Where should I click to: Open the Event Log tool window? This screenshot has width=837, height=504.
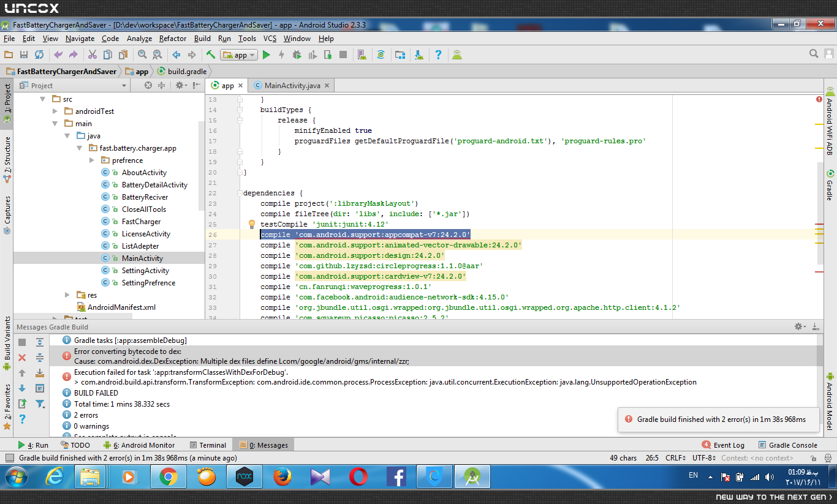click(x=723, y=445)
